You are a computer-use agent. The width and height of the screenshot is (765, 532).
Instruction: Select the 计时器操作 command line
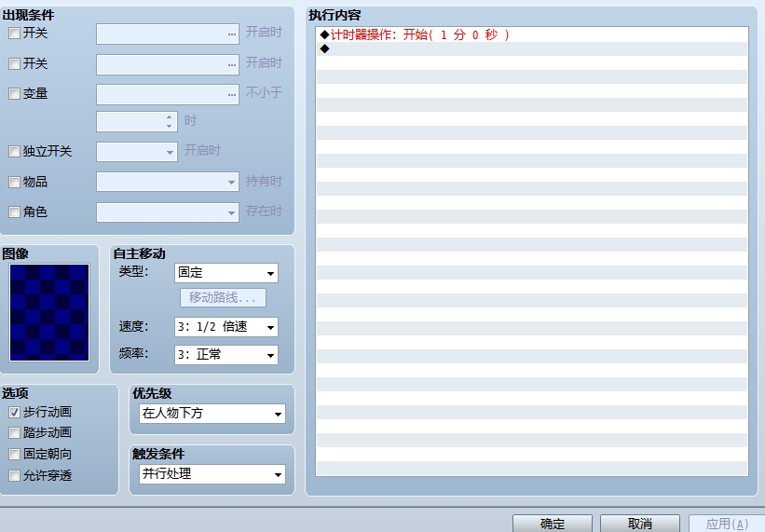pyautogui.click(x=532, y=34)
